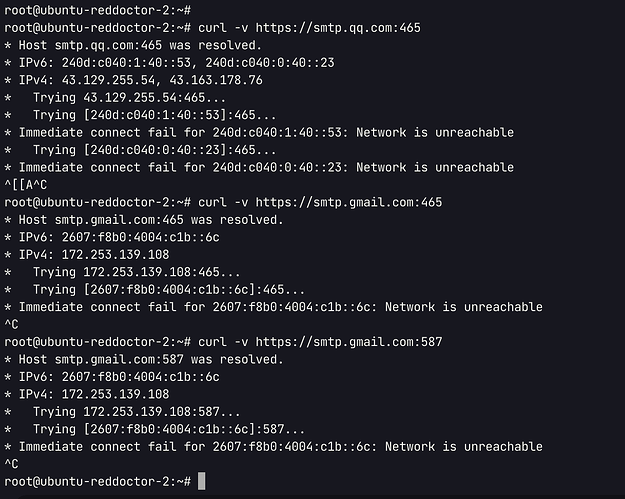Click the first empty root@ubuntu-reddoctor-2 prompt

tap(97, 10)
